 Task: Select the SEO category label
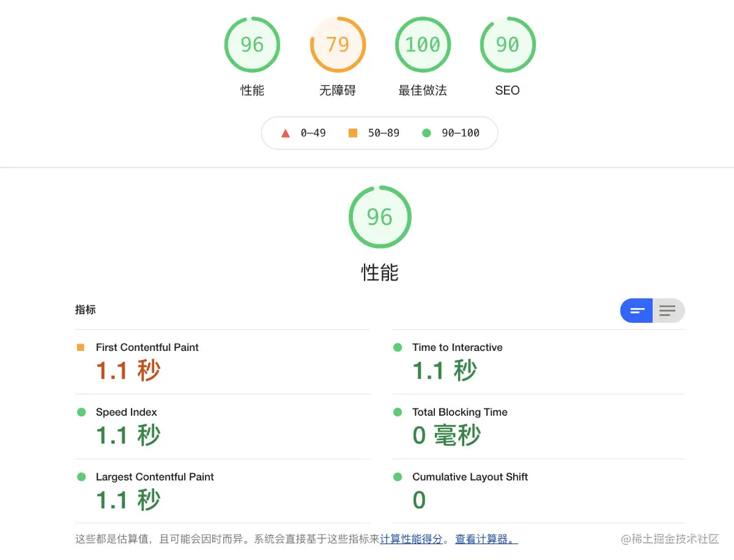tap(508, 90)
